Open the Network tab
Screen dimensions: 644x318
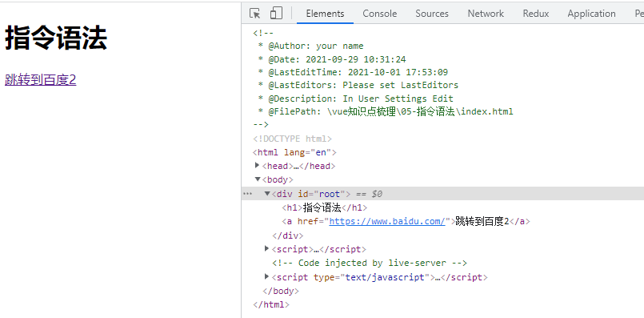pyautogui.click(x=486, y=14)
